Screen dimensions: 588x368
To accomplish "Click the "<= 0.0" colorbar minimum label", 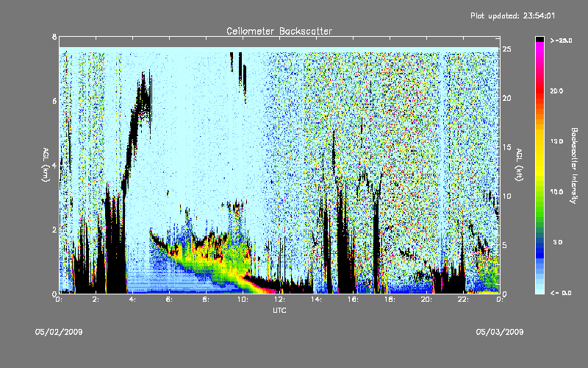I will click(x=561, y=293).
